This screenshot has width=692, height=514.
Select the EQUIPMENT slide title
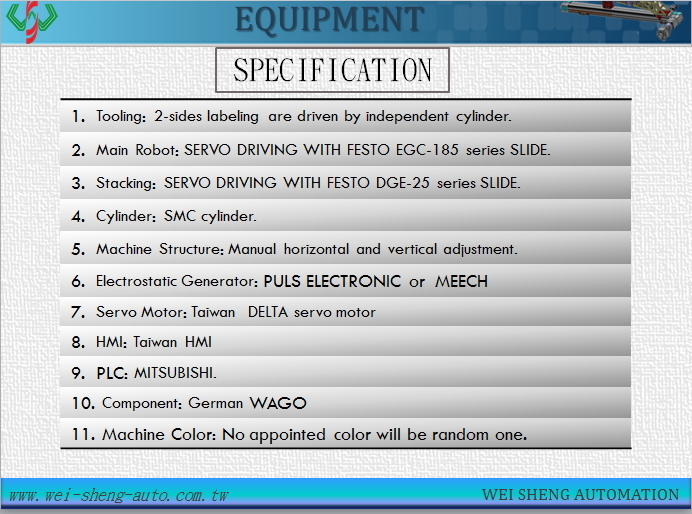330,19
